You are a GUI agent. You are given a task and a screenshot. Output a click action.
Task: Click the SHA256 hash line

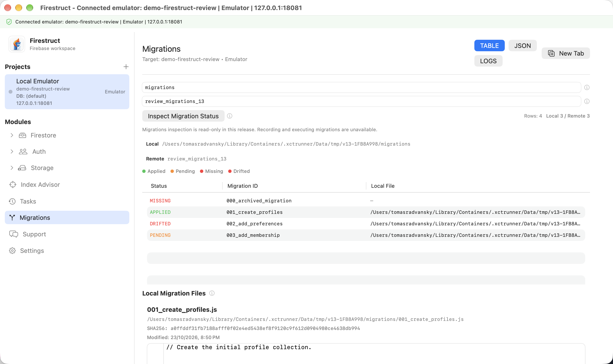point(253,328)
